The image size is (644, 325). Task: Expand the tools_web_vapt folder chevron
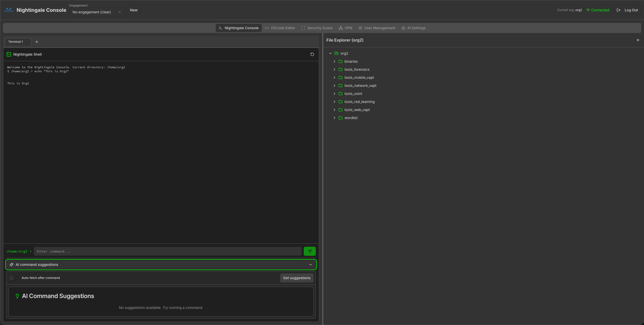pos(334,110)
